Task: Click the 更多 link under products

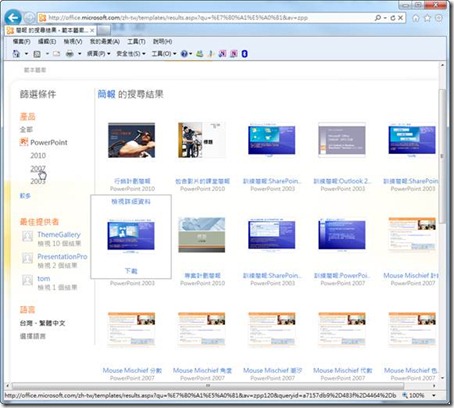Action: pyautogui.click(x=25, y=196)
